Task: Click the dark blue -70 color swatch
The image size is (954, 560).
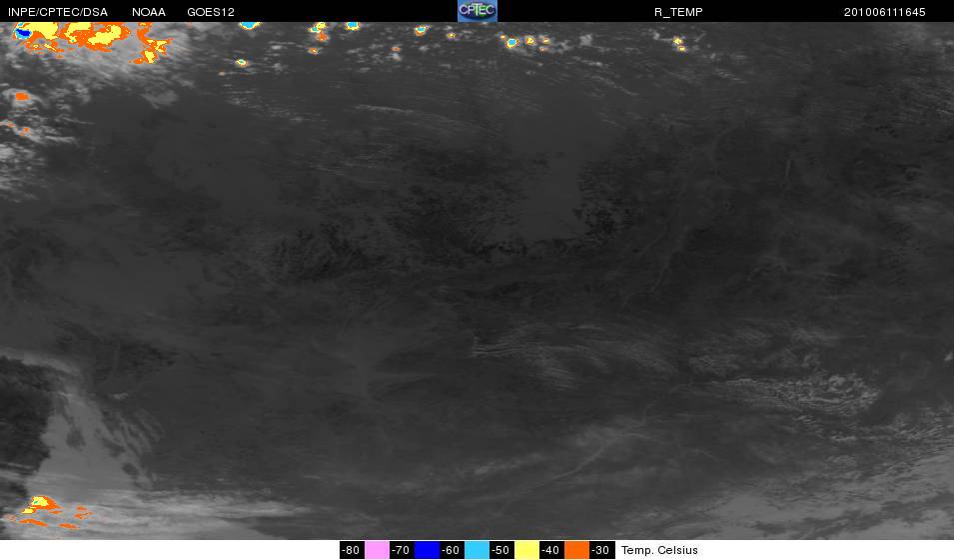Action: (427, 550)
